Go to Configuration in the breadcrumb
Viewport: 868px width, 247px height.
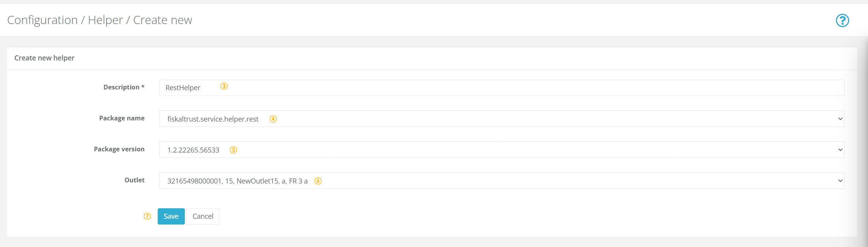pos(43,20)
